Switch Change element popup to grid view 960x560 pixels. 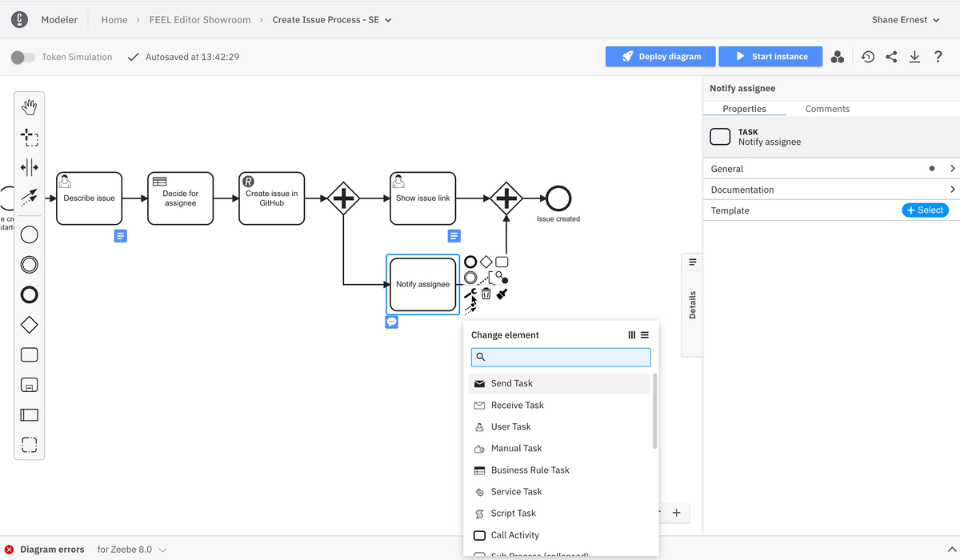(x=632, y=335)
